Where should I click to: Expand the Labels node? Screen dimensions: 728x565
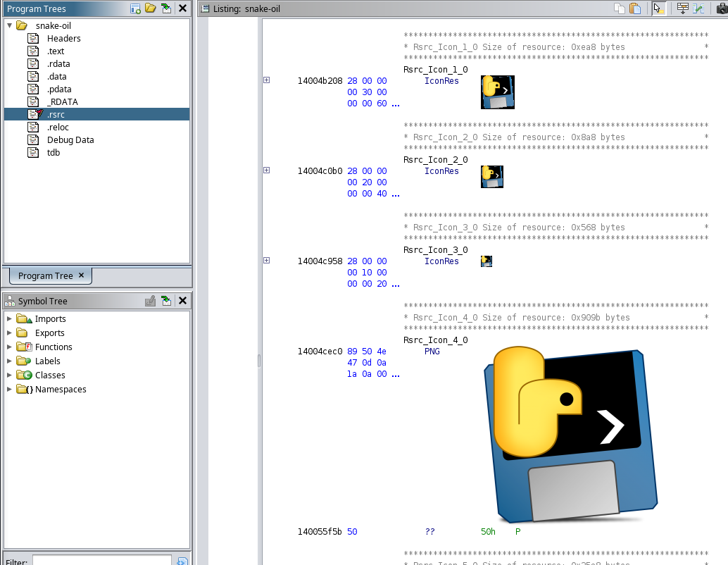(x=9, y=361)
